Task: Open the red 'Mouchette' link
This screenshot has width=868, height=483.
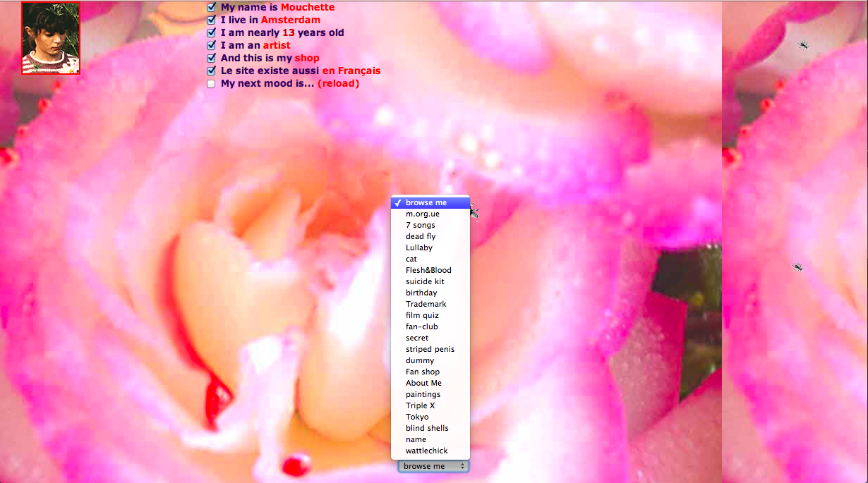Action: [308, 8]
